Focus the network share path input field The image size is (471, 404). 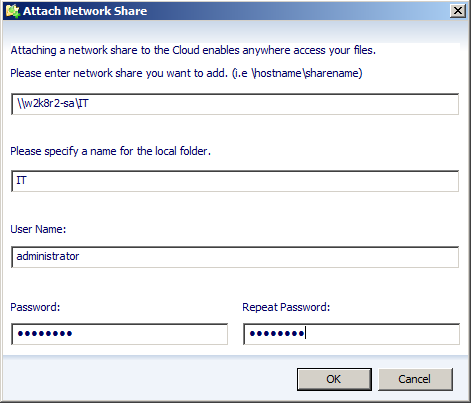(235, 104)
